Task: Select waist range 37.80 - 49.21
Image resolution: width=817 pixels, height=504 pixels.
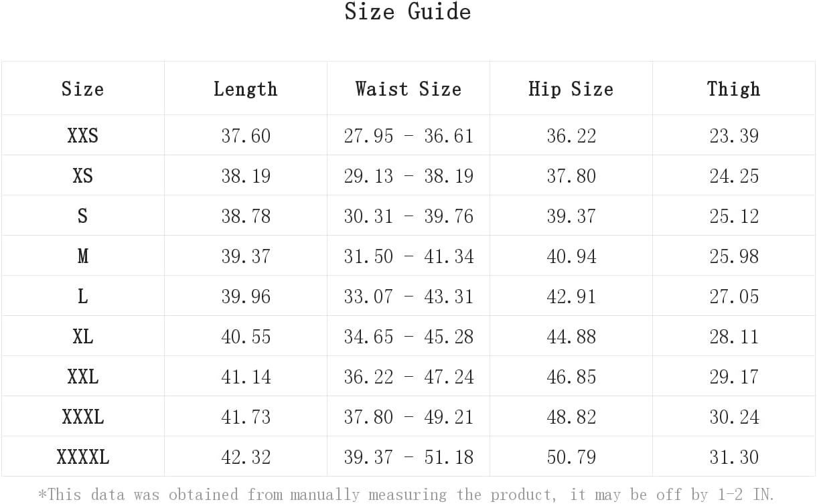Action: pos(408,417)
